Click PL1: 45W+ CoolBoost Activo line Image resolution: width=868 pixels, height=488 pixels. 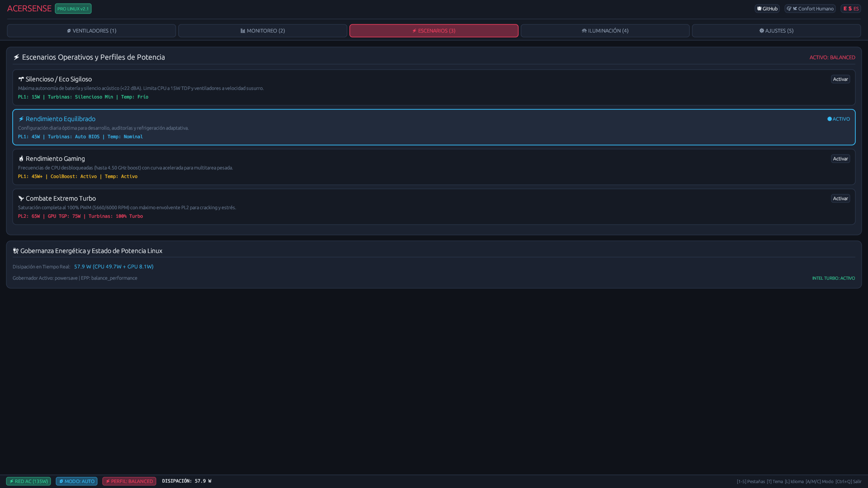78,176
